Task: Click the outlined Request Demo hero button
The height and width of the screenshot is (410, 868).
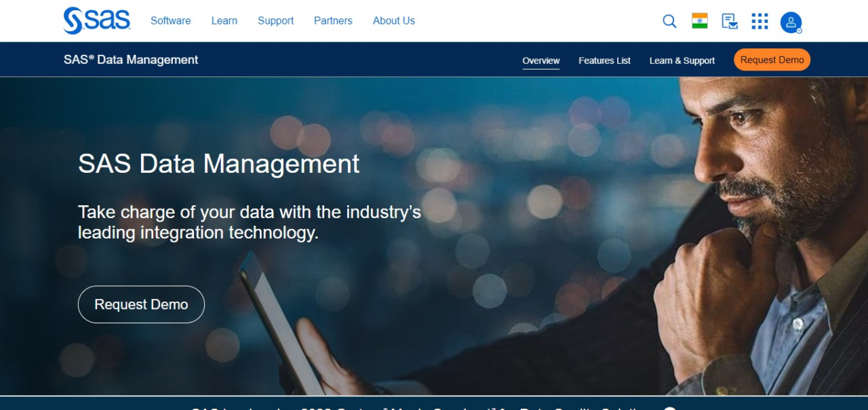Action: (x=141, y=304)
